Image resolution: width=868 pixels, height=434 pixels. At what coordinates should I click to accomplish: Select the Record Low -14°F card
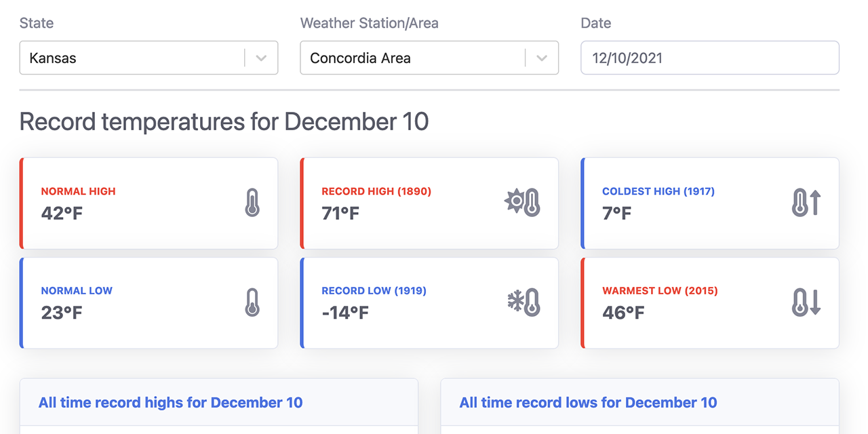pyautogui.click(x=429, y=302)
